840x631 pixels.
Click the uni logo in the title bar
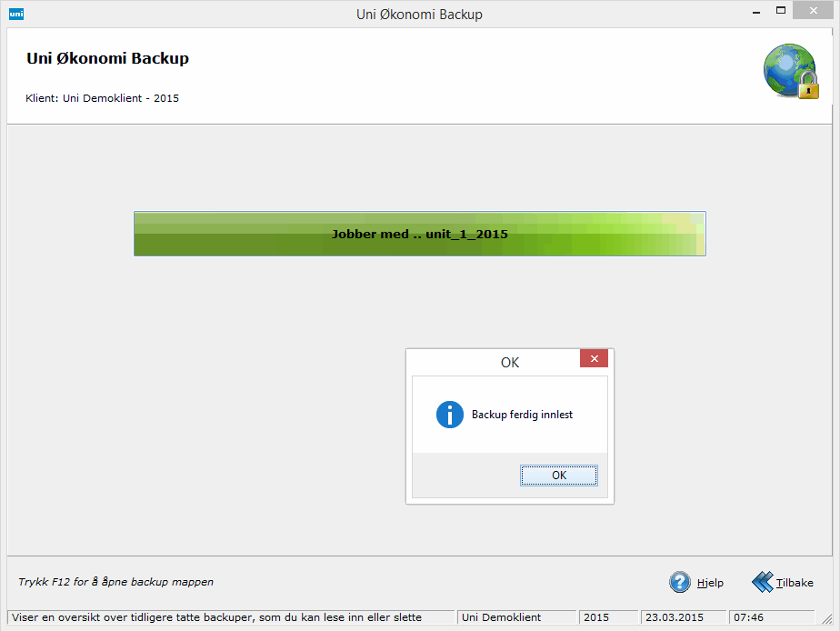[x=15, y=14]
